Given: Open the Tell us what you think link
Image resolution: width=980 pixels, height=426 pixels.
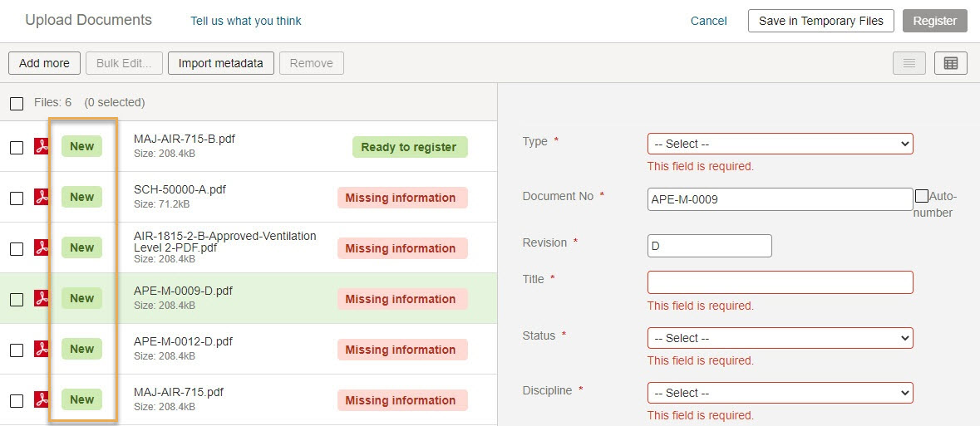Looking at the screenshot, I should pos(246,21).
